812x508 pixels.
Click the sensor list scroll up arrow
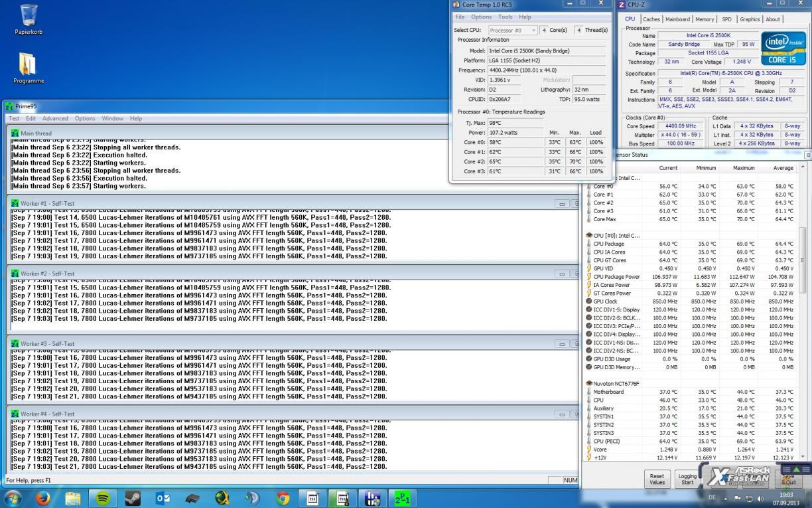pyautogui.click(x=801, y=167)
